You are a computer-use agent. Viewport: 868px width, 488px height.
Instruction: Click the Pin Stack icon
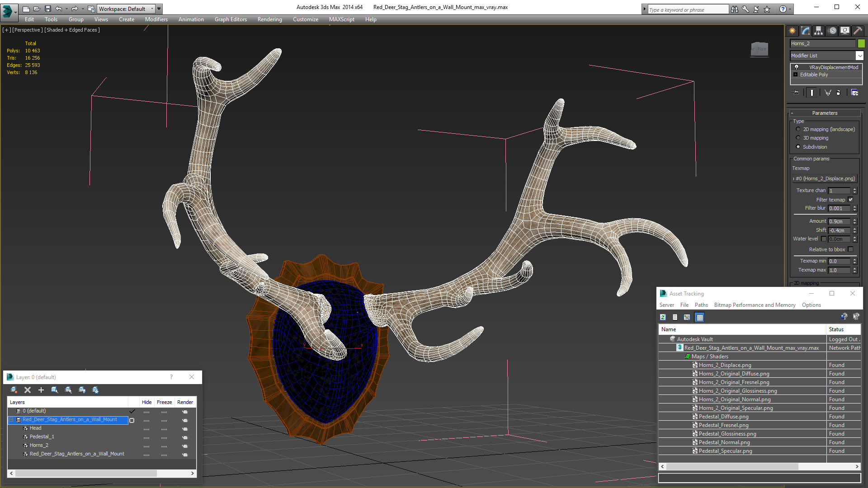pyautogui.click(x=796, y=93)
